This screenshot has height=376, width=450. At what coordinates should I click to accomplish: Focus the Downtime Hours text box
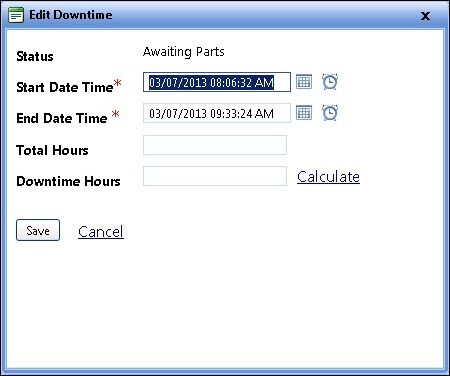point(215,176)
